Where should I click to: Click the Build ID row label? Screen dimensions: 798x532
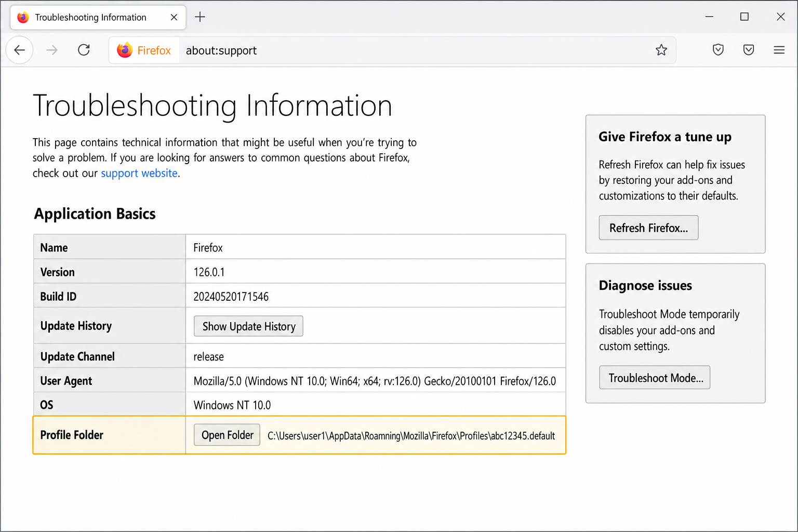[x=58, y=297]
